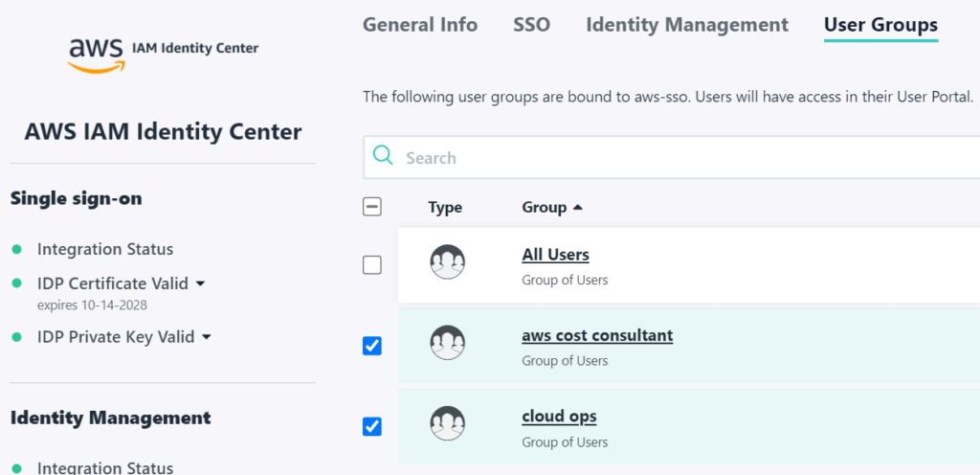
Task: Uncheck the cloud ops checkbox
Action: (372, 427)
